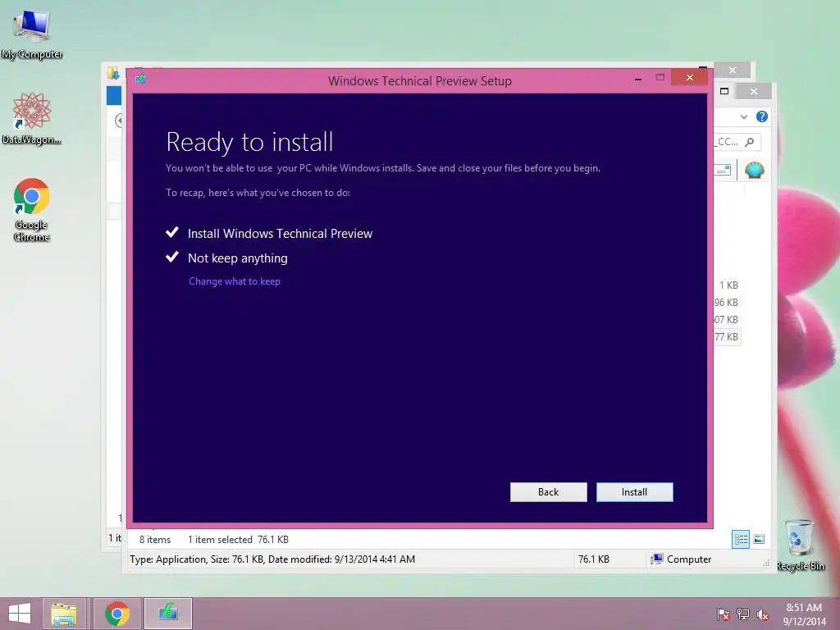The width and height of the screenshot is (840, 630).
Task: Close the Windows Technical Preview Setup window
Action: point(689,78)
